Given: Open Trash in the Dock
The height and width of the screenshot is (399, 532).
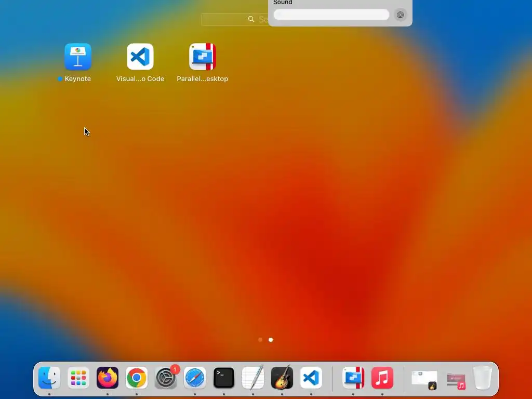Looking at the screenshot, I should pyautogui.click(x=483, y=378).
